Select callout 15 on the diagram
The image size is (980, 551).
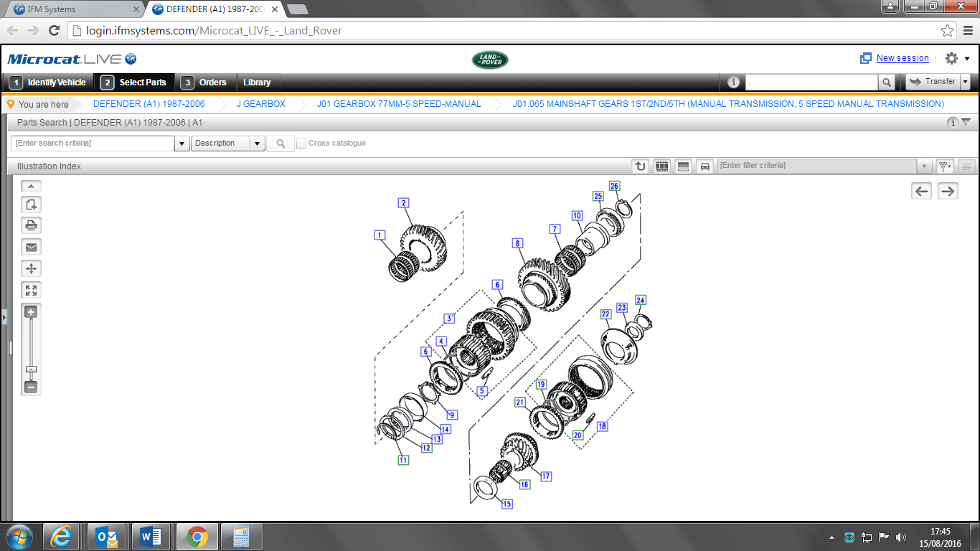507,504
